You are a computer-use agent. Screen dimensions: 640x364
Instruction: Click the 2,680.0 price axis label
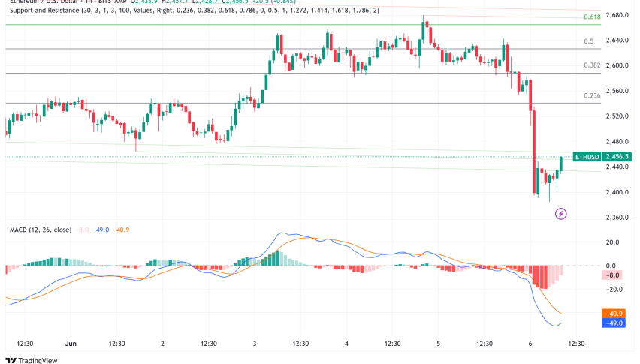pyautogui.click(x=617, y=15)
